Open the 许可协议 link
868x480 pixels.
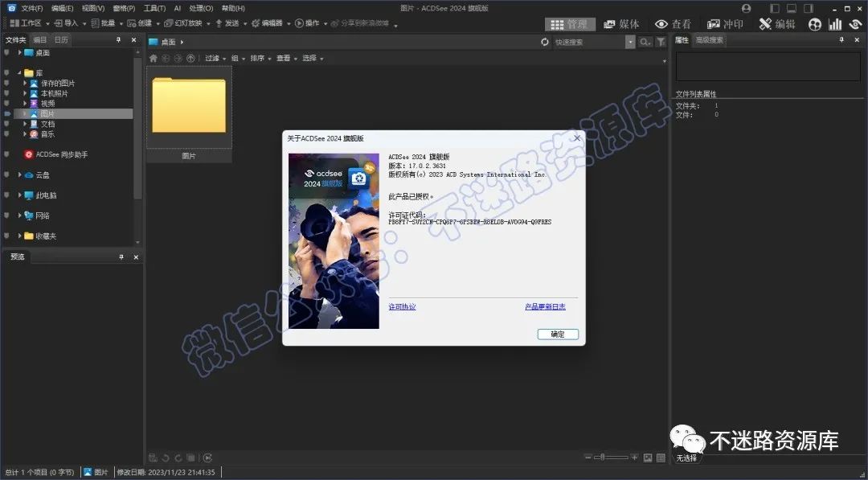pos(402,306)
